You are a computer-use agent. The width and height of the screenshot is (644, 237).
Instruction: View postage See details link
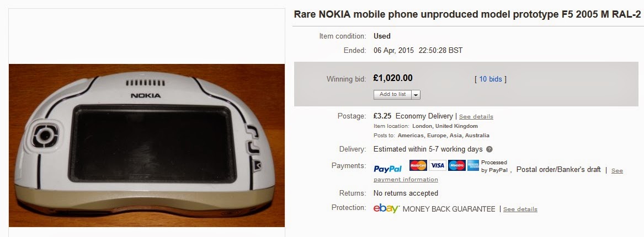coord(476,117)
